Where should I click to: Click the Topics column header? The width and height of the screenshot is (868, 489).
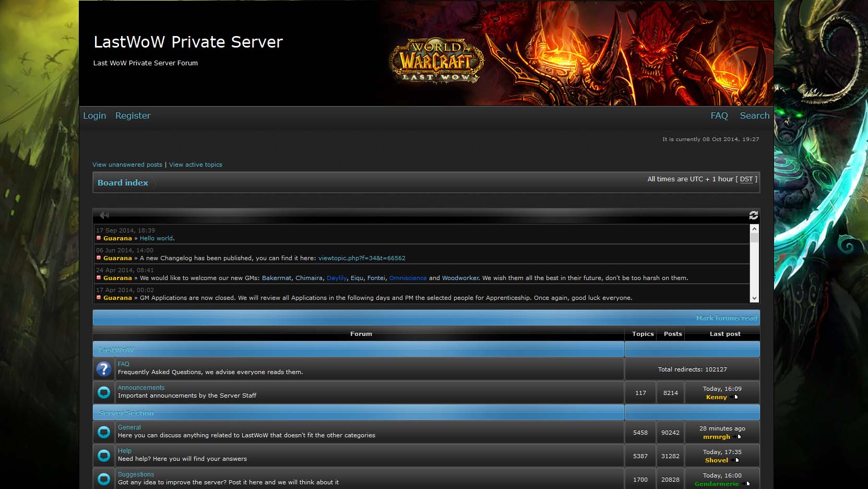[x=643, y=334]
